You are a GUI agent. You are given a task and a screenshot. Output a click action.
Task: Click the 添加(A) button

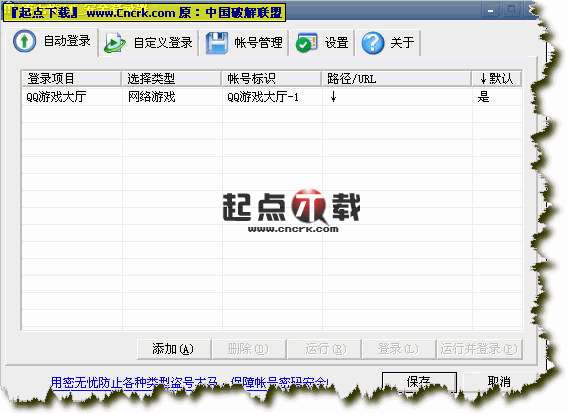[x=174, y=349]
